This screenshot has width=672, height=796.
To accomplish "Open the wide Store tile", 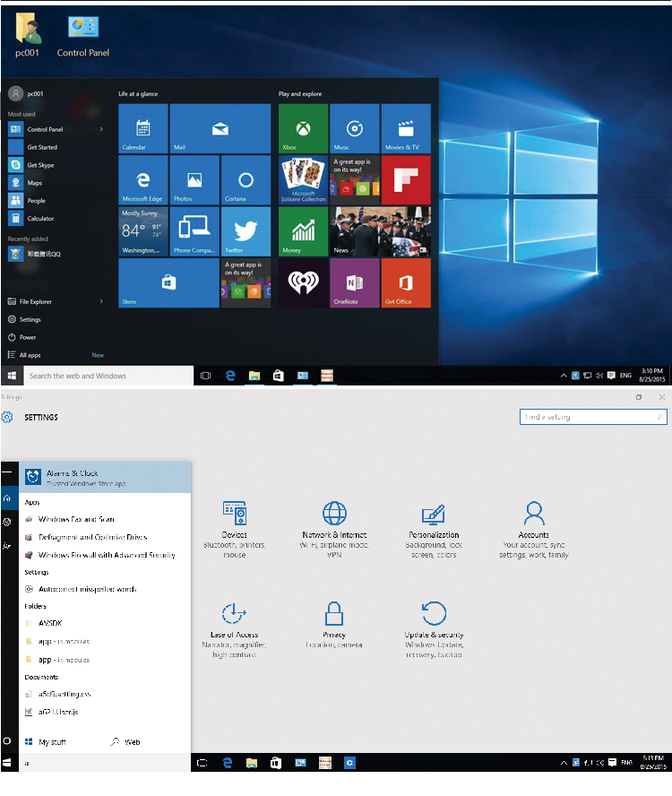I will point(169,282).
